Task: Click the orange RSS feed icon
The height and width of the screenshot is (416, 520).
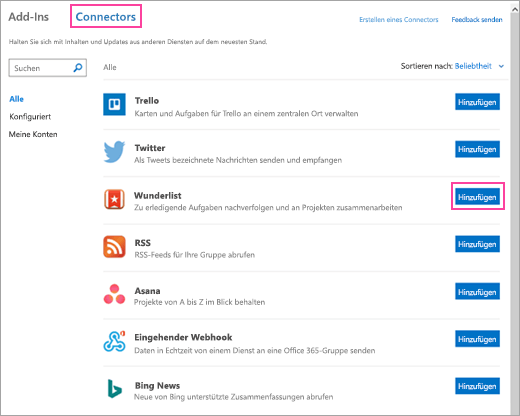Action: click(x=114, y=247)
